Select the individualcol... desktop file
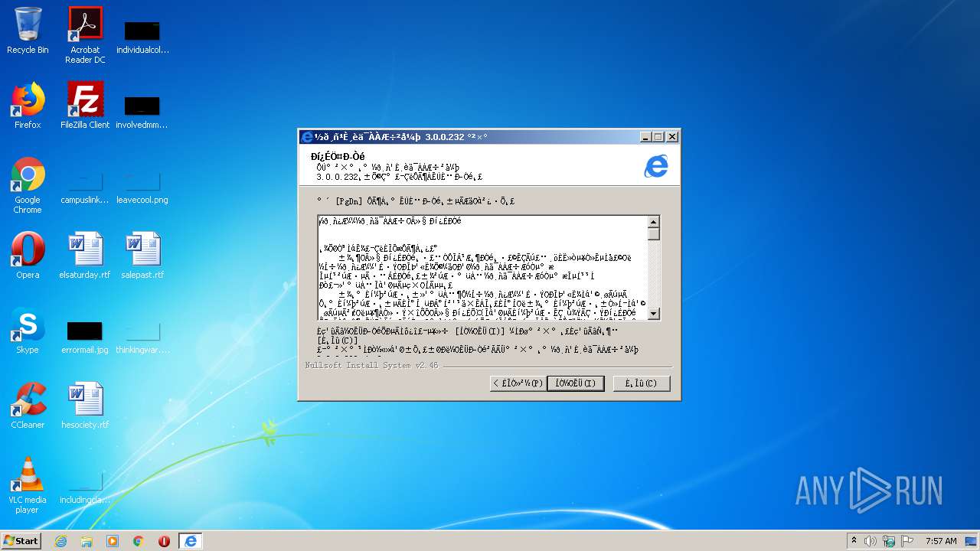Viewport: 980px width, 551px height. (142, 35)
